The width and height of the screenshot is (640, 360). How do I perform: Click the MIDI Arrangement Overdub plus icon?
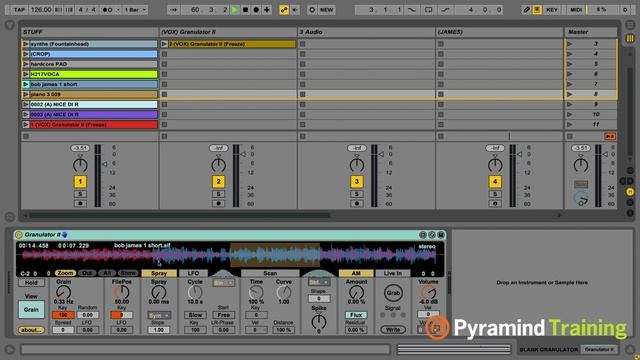[x=267, y=10]
